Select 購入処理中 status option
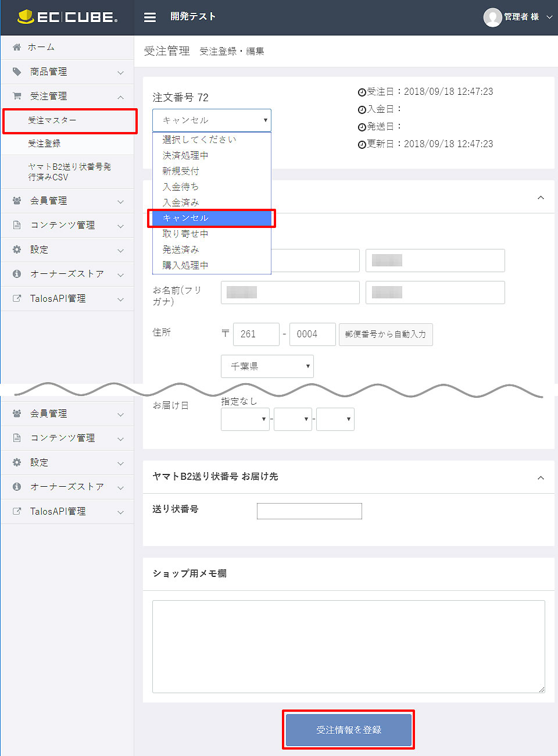Screen dimensions: 558x756 212,265
